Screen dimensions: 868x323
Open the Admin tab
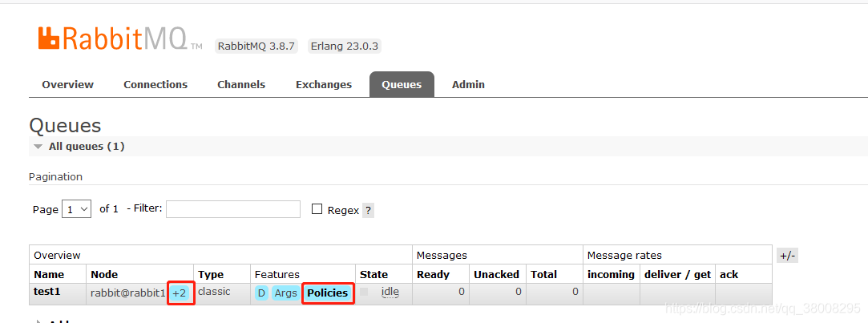click(468, 85)
